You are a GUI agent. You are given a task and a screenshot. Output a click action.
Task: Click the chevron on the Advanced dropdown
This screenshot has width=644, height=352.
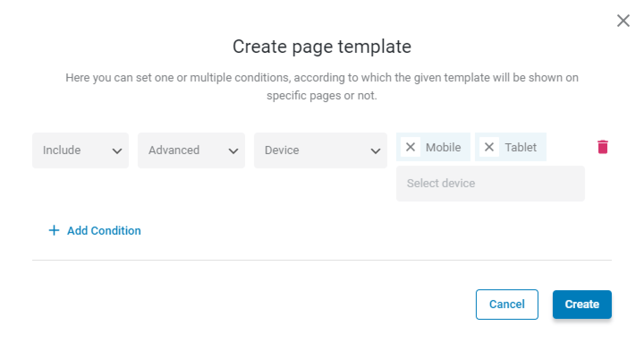coord(233,151)
